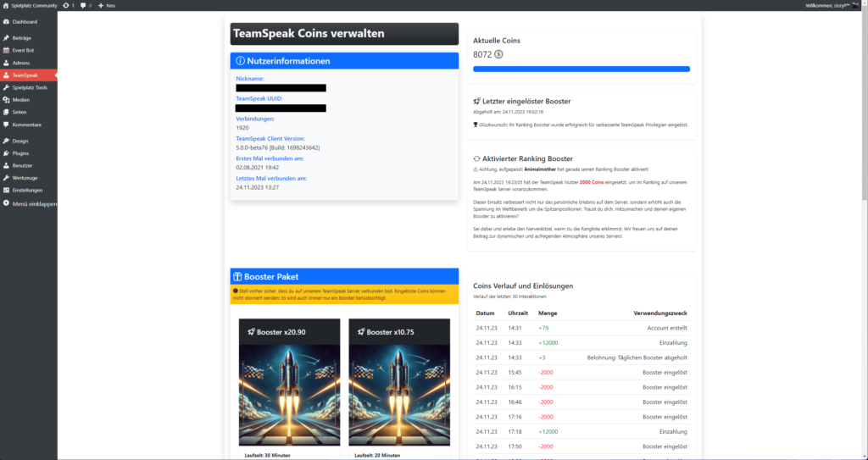Click the Account erstellt cell
The width and height of the screenshot is (868, 460).
pos(667,328)
